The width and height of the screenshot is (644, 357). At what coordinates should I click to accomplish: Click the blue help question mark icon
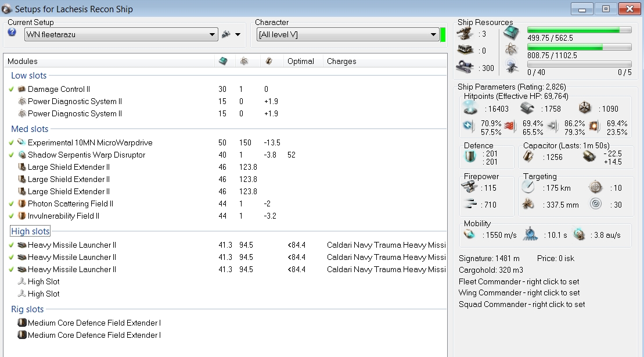coord(12,33)
